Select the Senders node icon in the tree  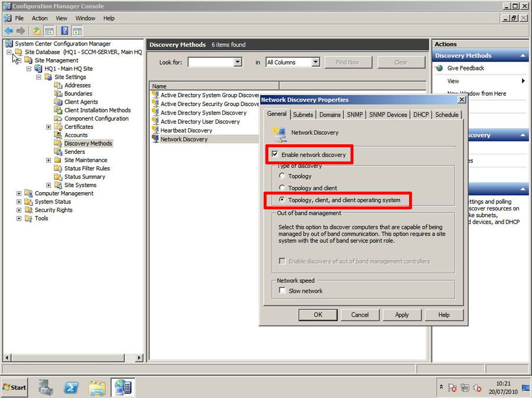(58, 151)
